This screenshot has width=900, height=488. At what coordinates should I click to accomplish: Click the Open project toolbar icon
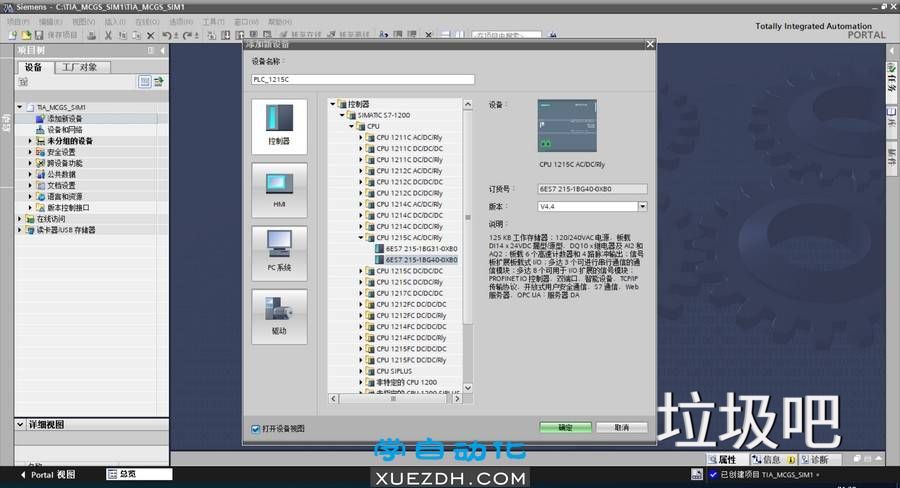(26, 35)
